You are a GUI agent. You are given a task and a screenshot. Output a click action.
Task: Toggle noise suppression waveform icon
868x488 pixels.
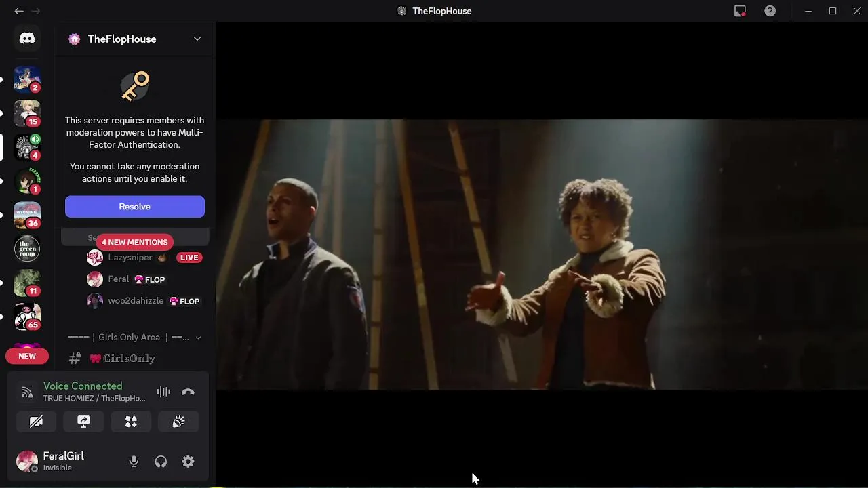tap(163, 392)
